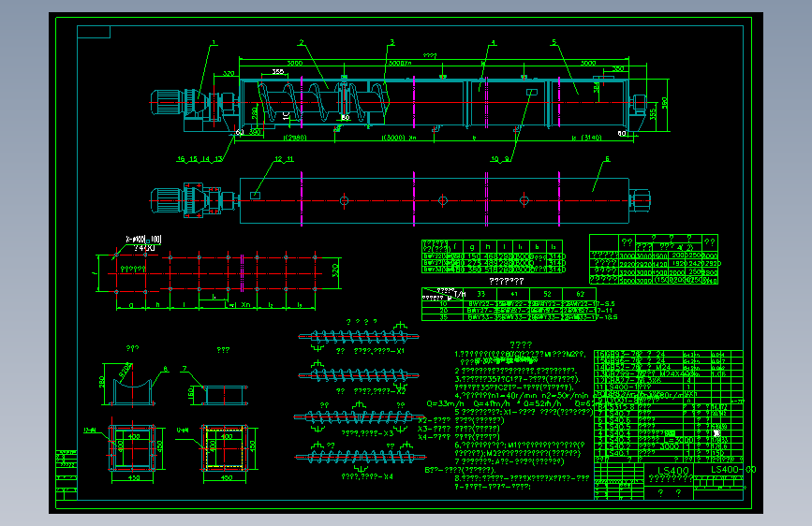Click the Q=33m/h capacity note

[x=446, y=403]
